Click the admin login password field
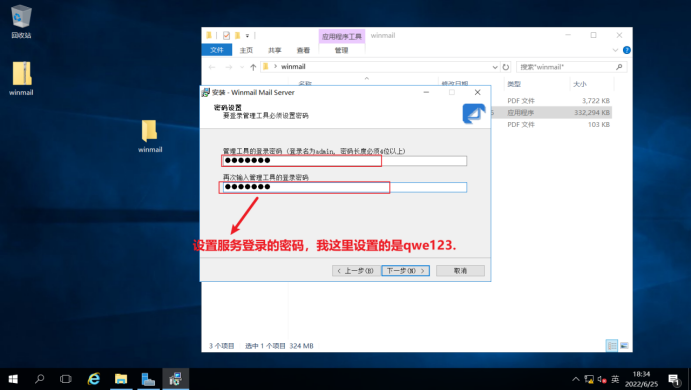Screen dimensions: 691x390 coord(345,161)
